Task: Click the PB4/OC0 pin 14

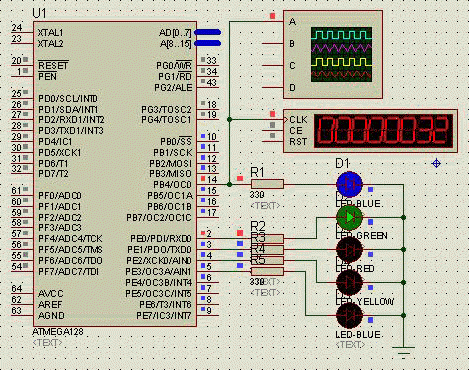Action: 207,184
